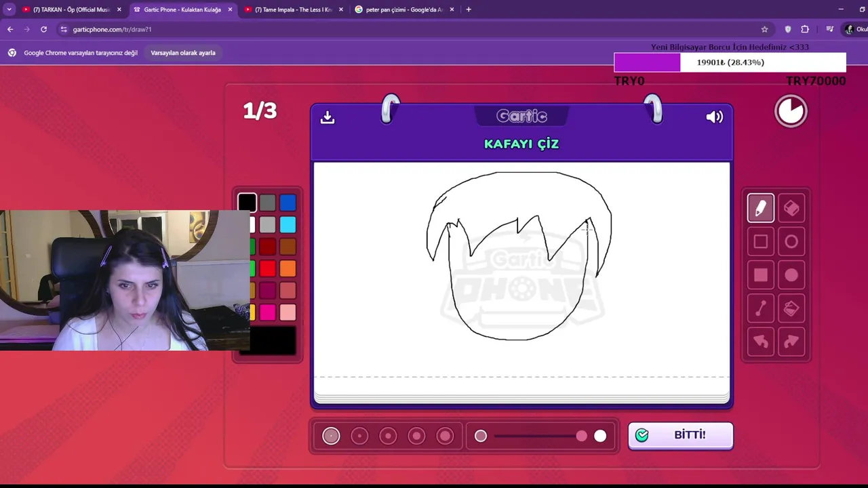Redo the undone stroke
This screenshot has width=868, height=488.
tap(791, 342)
